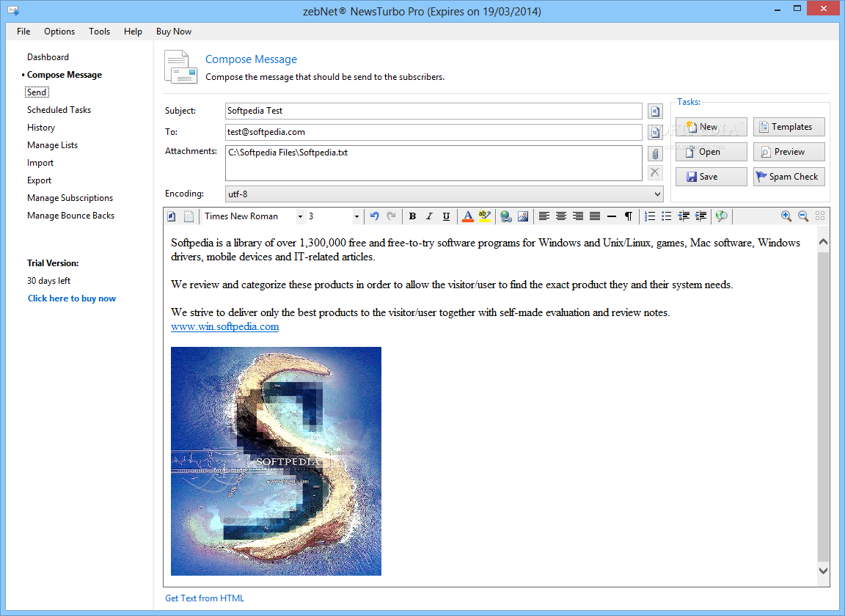Click the www.win.softpedia.com link in message
This screenshot has width=845, height=616.
click(x=224, y=326)
